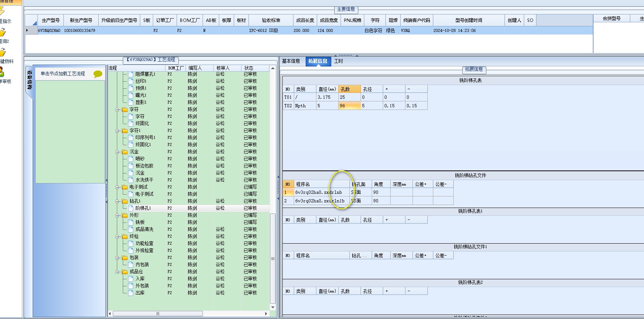644x319 pixels.
Task: Collapse the 沉金 tree node
Action: coord(117,152)
